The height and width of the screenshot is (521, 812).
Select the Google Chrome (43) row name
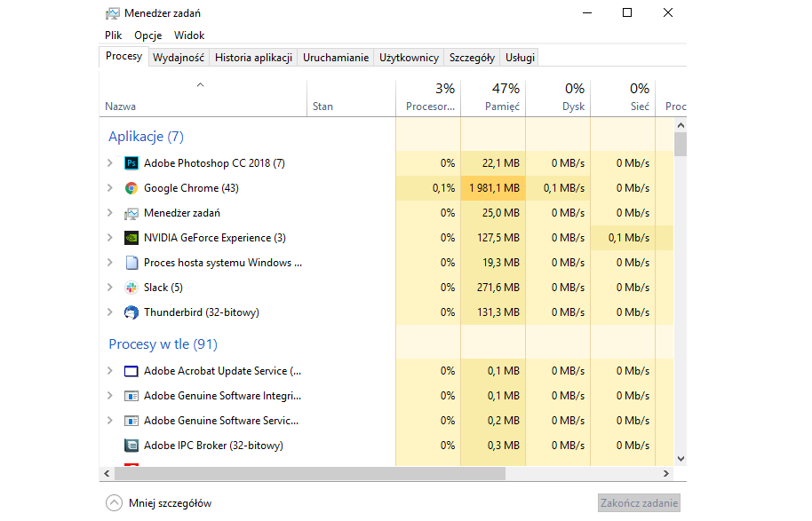click(x=191, y=188)
